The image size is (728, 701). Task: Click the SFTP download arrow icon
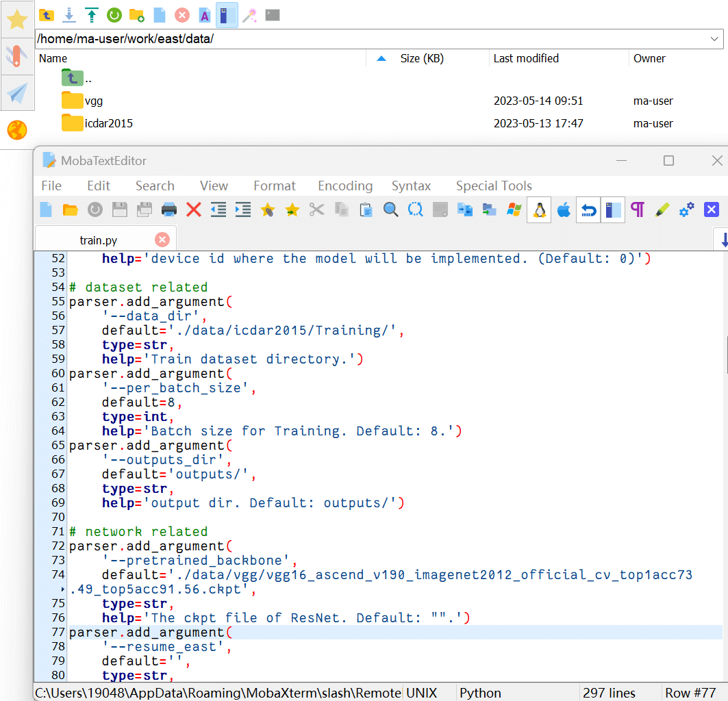pos(69,15)
